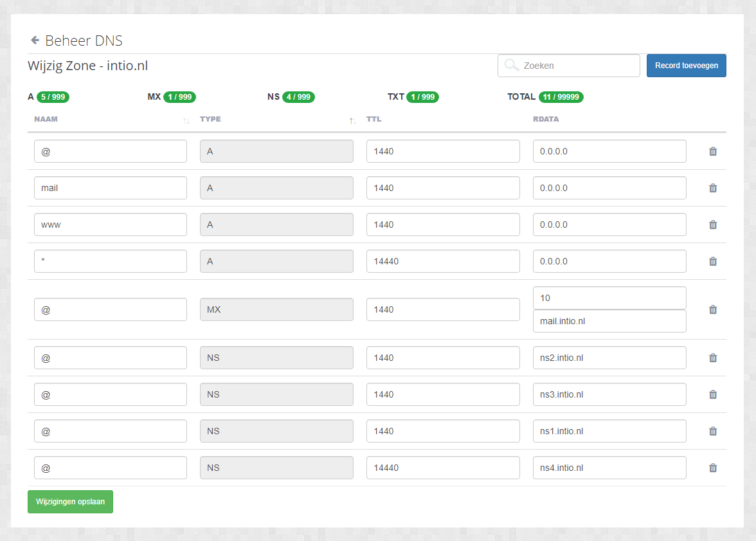Viewport: 756px width, 541px height.
Task: Click Record toevoegen button
Action: click(686, 66)
